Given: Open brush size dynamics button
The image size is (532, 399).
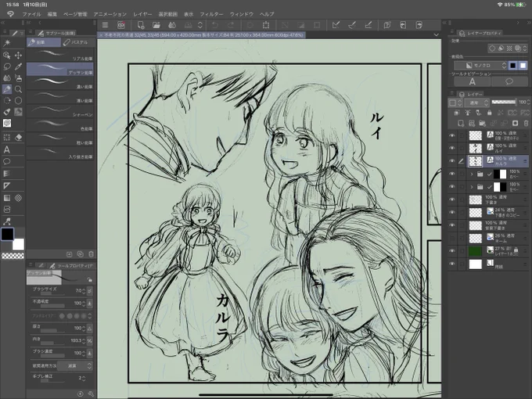Looking at the screenshot, I should coord(89,291).
